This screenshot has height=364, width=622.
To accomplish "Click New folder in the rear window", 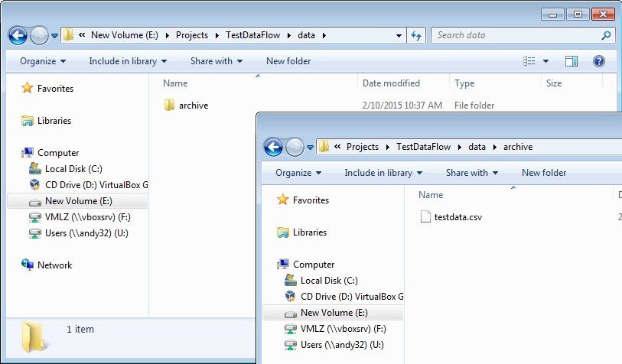I will 288,61.
